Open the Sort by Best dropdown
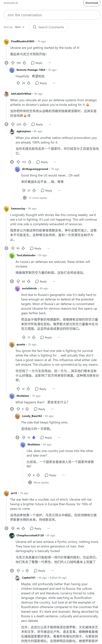This screenshot has width=102, height=644. click(x=20, y=27)
